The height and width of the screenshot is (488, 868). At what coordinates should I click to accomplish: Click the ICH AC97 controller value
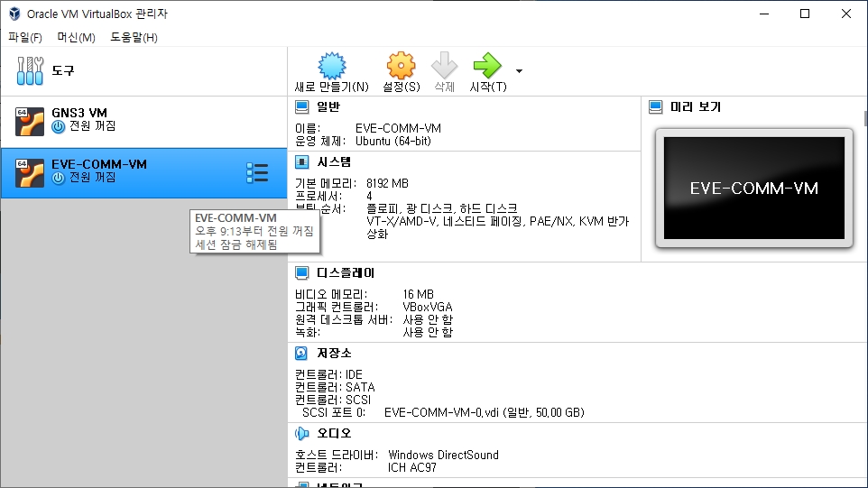click(x=411, y=467)
